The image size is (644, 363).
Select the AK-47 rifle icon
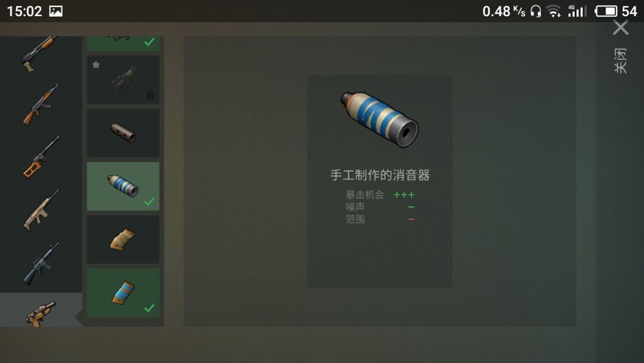click(41, 104)
